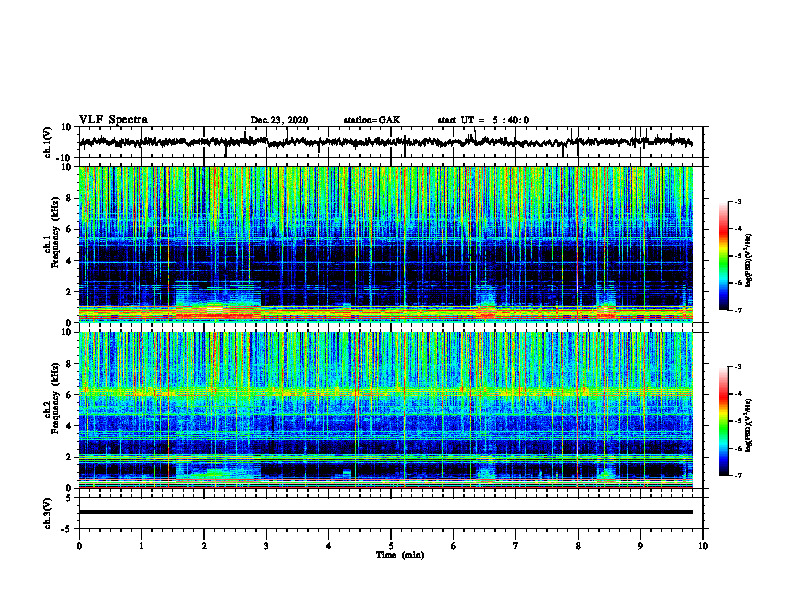Click the yellow 6 kHz band in ch.2 spectrogram

tap(386, 391)
